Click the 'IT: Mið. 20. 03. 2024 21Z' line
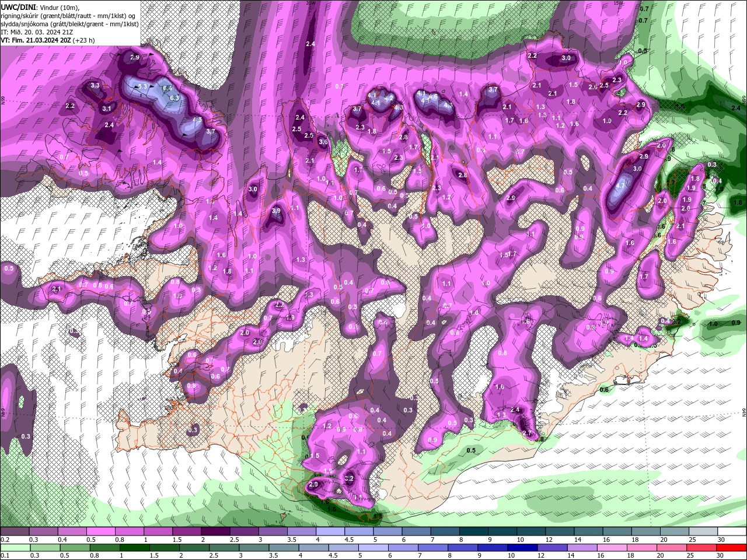Image resolution: width=747 pixels, height=560 pixels. click(37, 32)
